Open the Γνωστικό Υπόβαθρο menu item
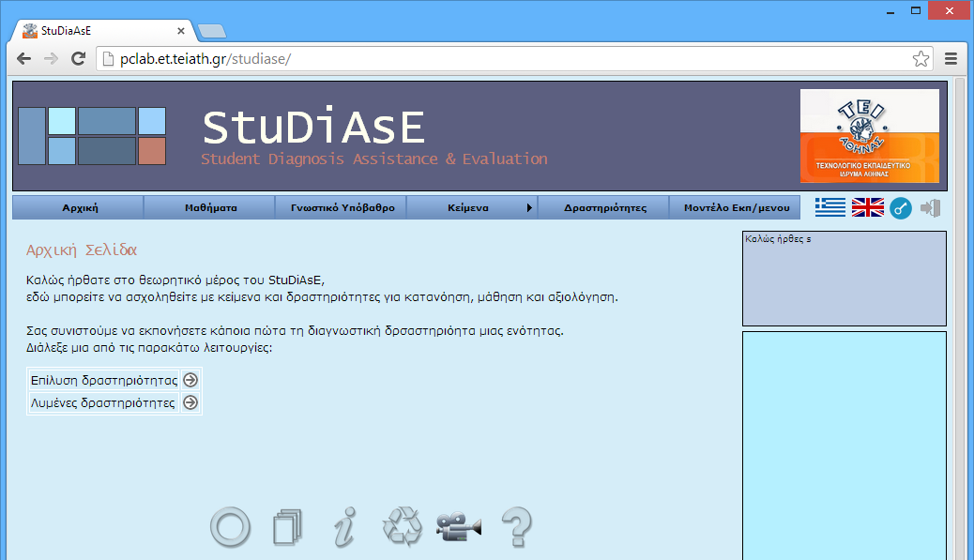This screenshot has height=560, width=974. pyautogui.click(x=341, y=208)
